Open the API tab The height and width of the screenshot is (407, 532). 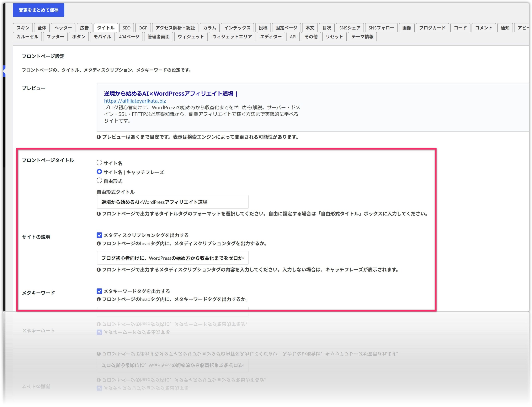[x=293, y=37]
